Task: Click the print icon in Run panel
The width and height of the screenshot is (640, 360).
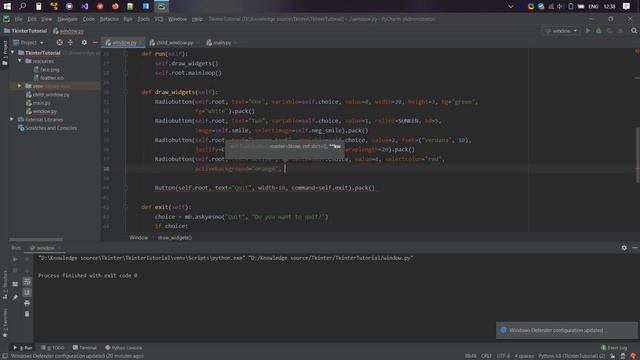Action: (x=27, y=303)
